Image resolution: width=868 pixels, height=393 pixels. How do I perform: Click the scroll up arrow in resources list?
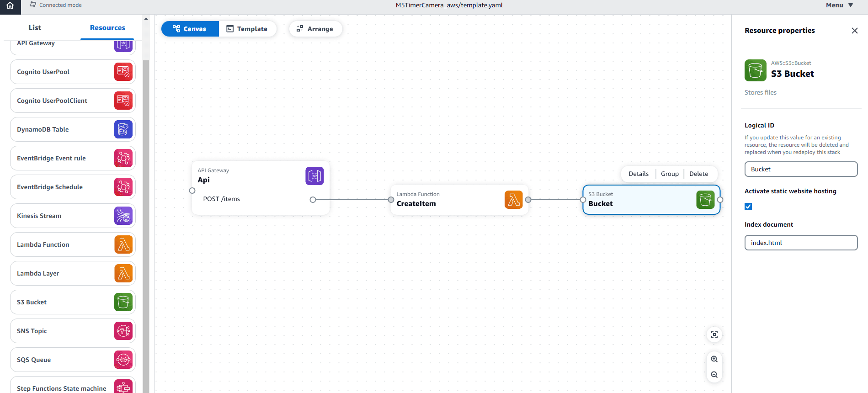click(x=146, y=19)
